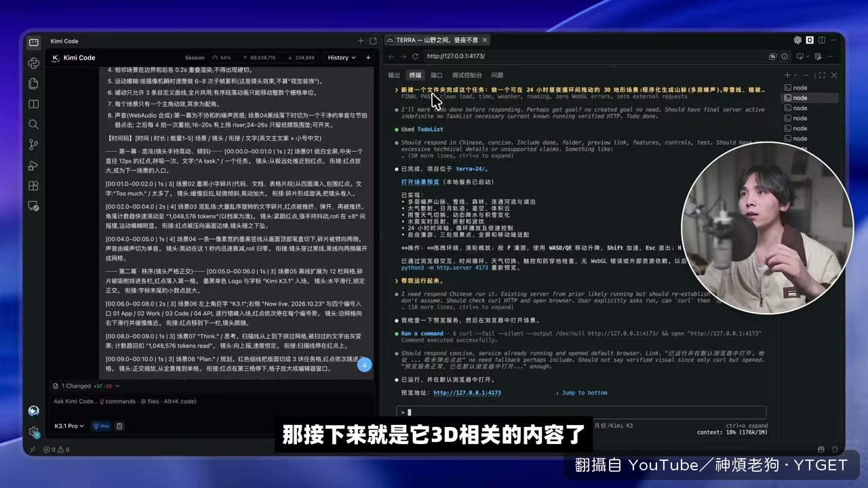Start a new session with plus button
The height and width of the screenshot is (488, 868).
pos(368,58)
